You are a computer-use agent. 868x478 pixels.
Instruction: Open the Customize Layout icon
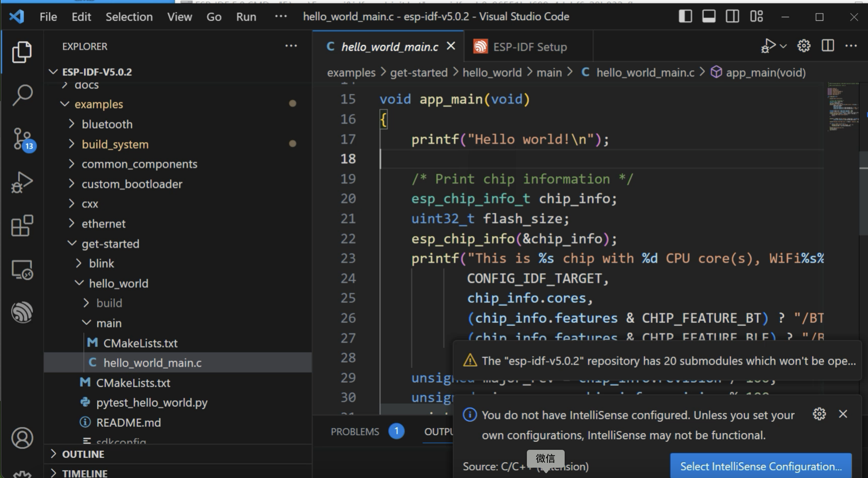tap(756, 16)
